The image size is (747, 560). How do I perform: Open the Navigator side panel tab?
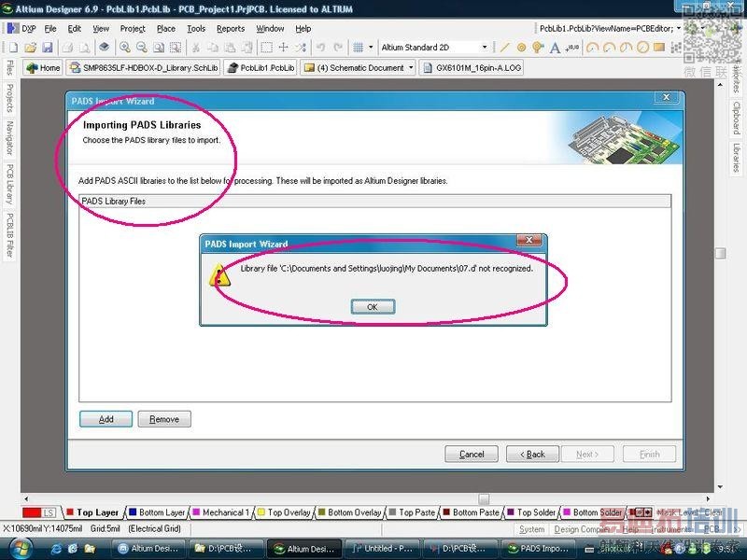click(x=9, y=138)
